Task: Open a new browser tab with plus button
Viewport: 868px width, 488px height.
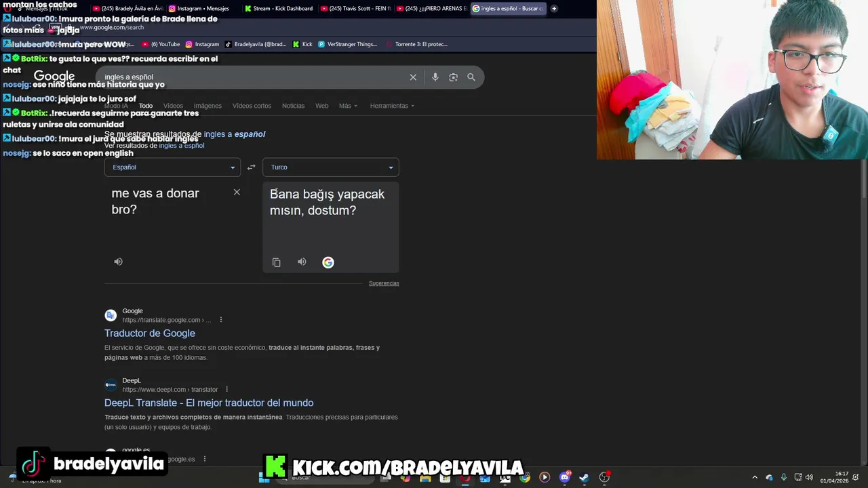Action: pos(554,9)
